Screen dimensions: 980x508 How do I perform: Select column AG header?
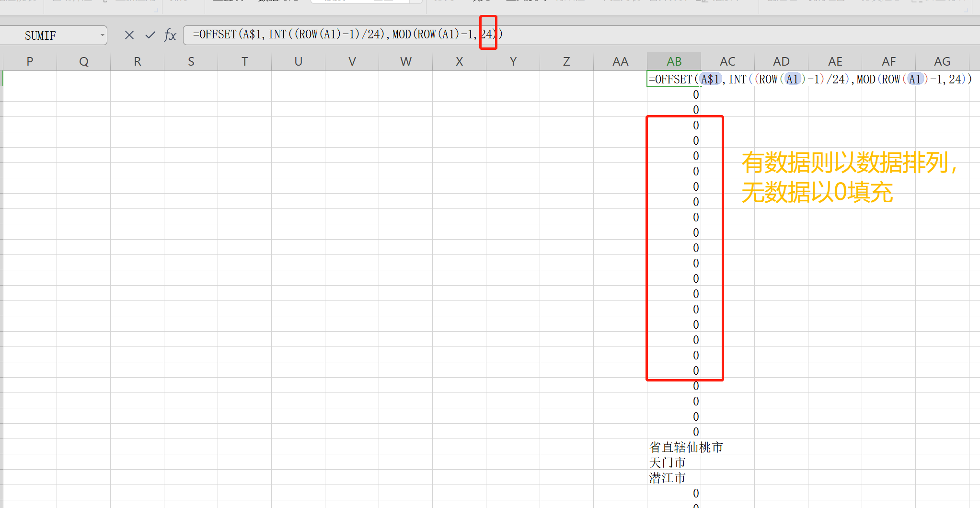(942, 61)
